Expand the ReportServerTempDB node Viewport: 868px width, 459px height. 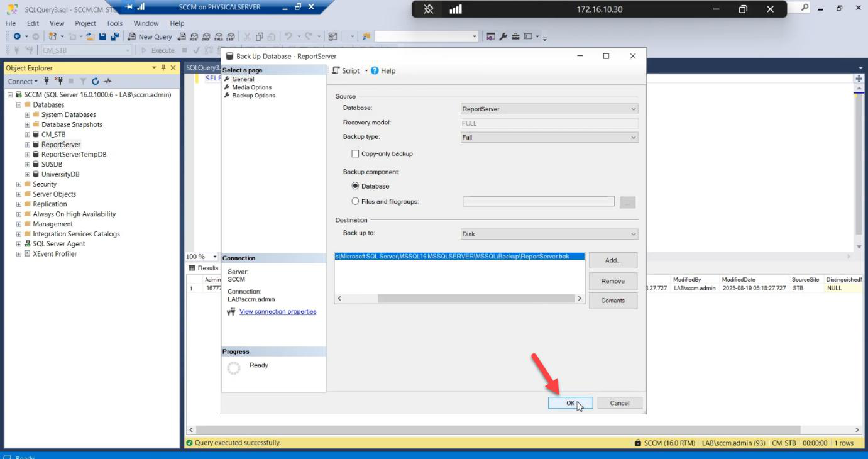click(x=27, y=155)
